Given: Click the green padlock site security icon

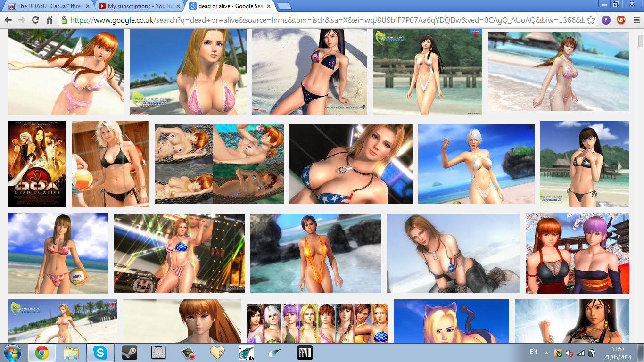Looking at the screenshot, I should (x=64, y=20).
